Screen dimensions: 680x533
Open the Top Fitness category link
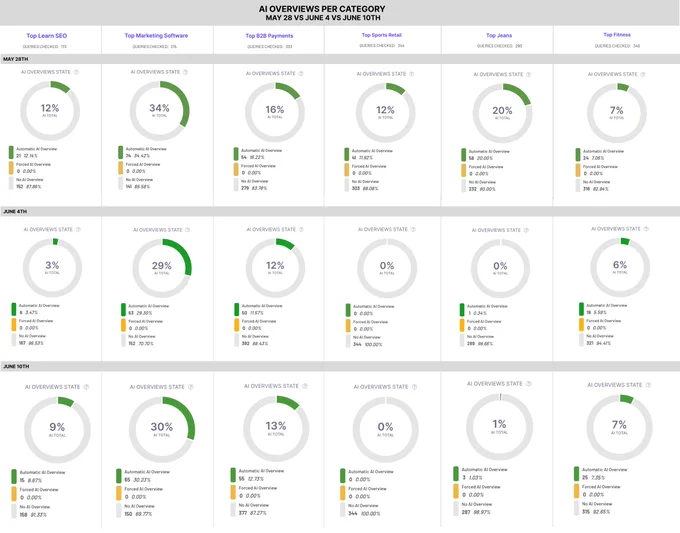coord(617,35)
